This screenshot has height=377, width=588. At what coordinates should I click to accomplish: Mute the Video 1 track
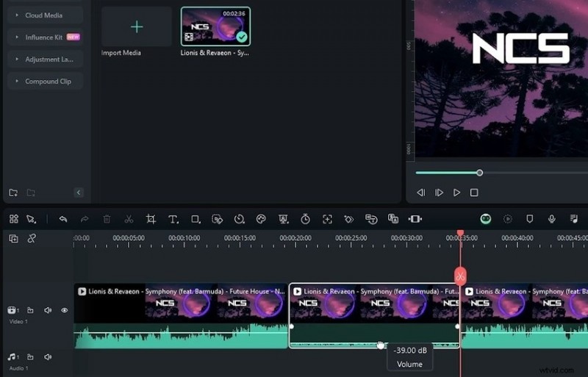(x=48, y=310)
